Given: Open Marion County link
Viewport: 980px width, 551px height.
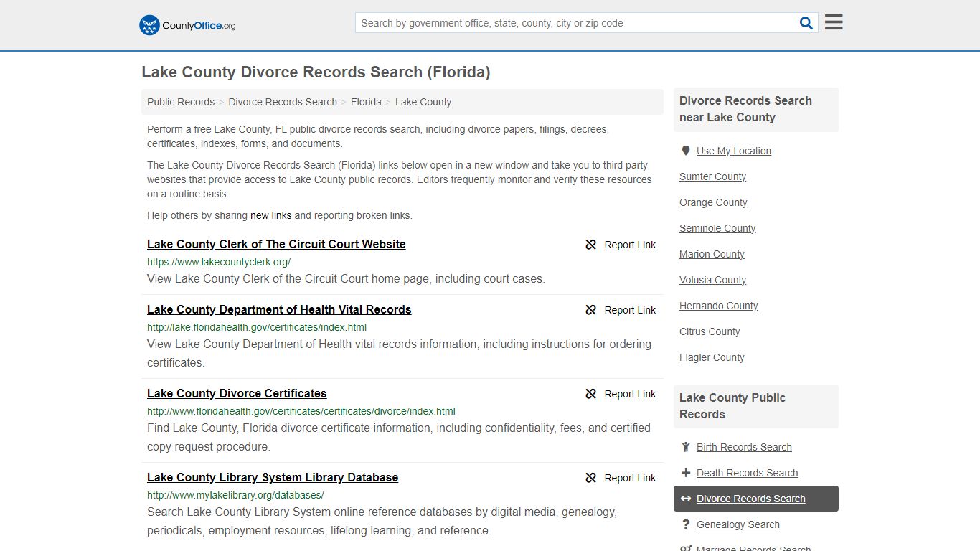Looking at the screenshot, I should (x=712, y=254).
